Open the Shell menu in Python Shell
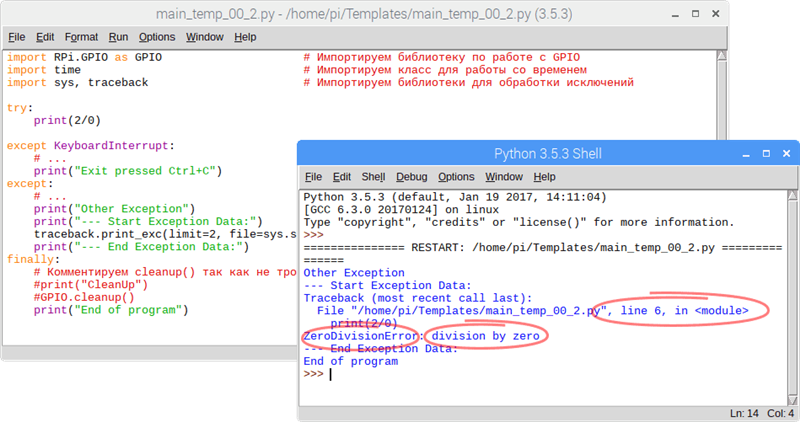Image resolution: width=800 pixels, height=422 pixels. pos(373,177)
